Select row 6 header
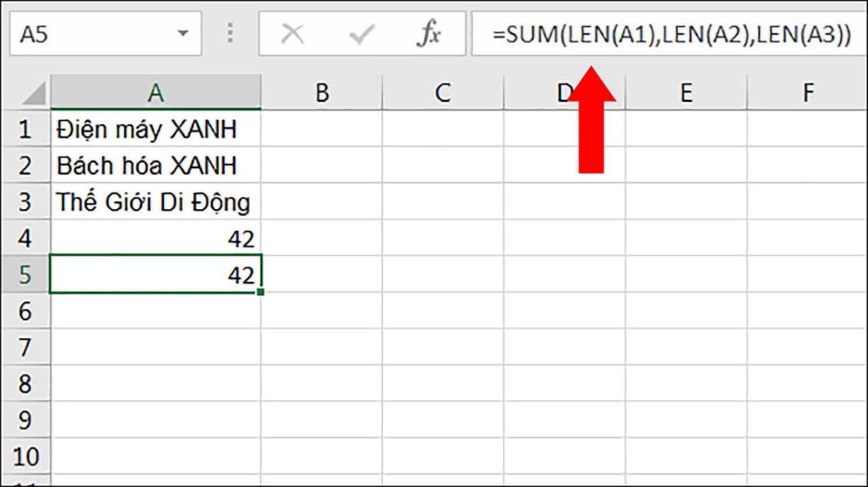 pyautogui.click(x=25, y=311)
